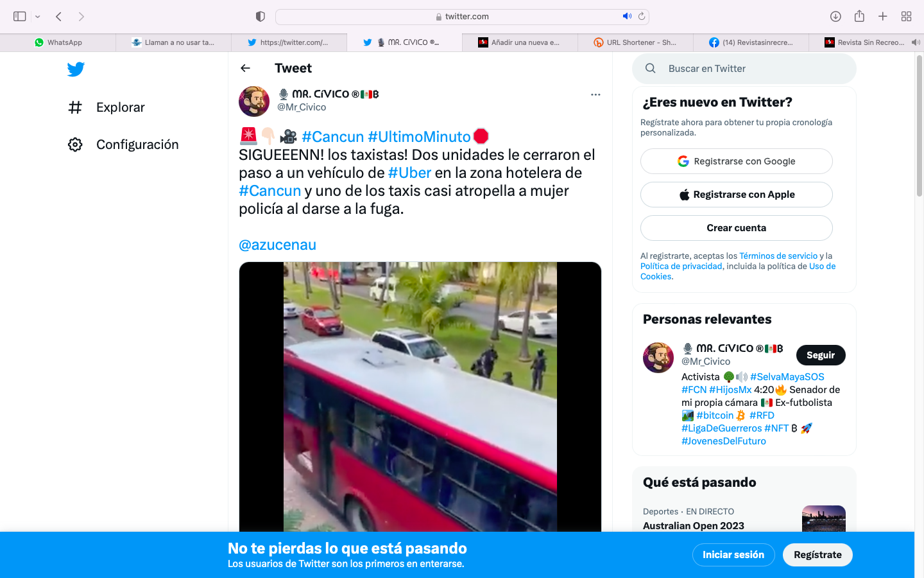Open Configuración from the sidebar
The image size is (924, 578).
pos(123,144)
